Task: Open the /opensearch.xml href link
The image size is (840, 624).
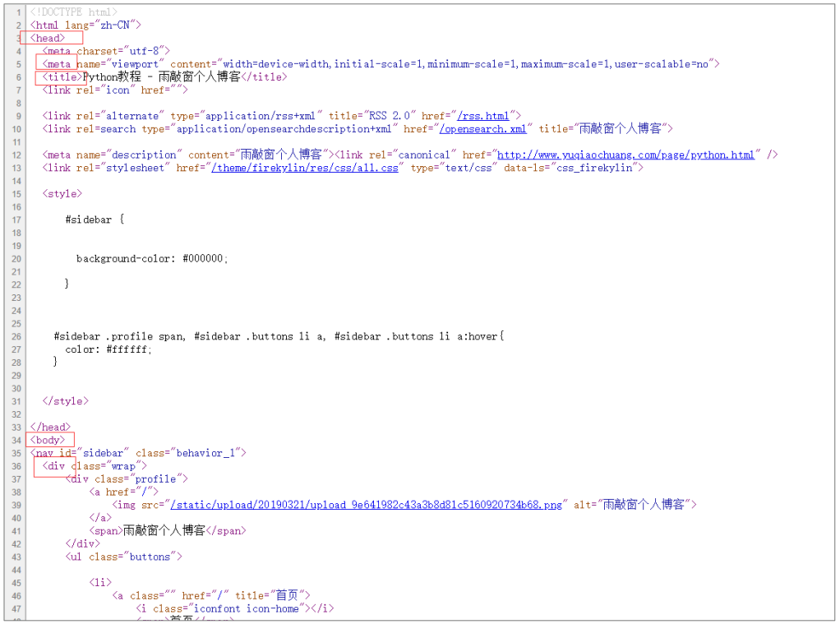Action: (x=482, y=129)
